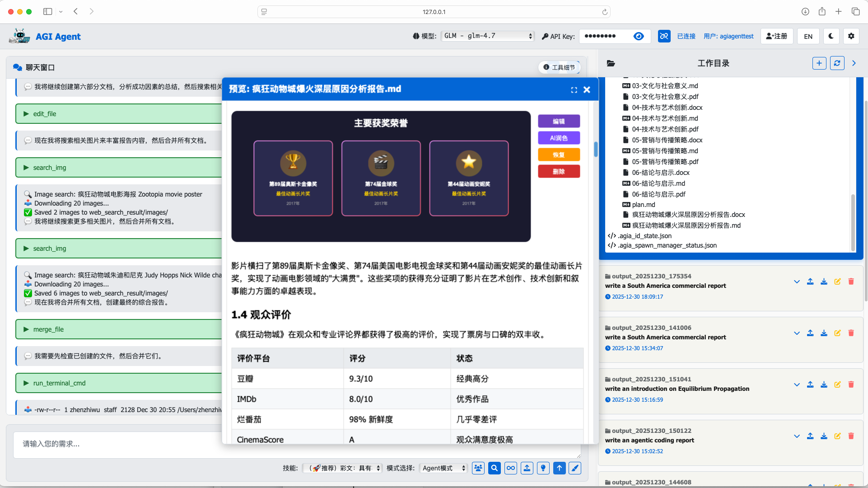
Task: Send message with the up arrow button
Action: [x=560, y=468]
